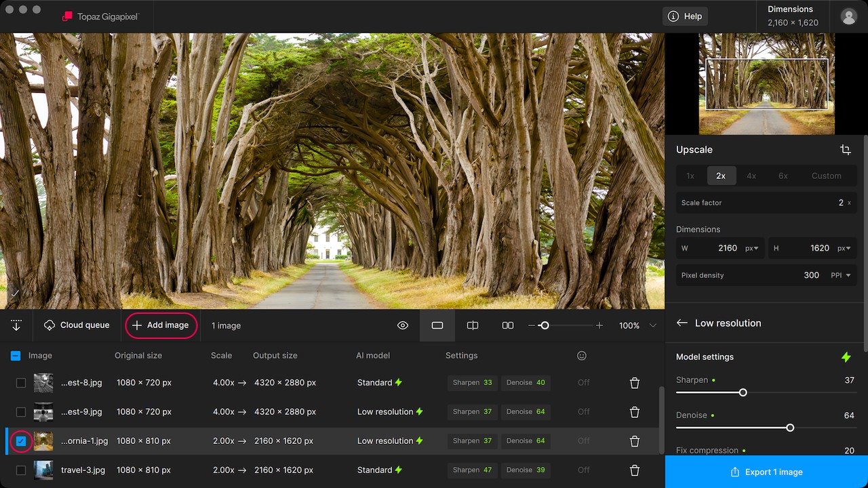Uncheck the ...ornia-1.jpg checkbox

(x=21, y=441)
